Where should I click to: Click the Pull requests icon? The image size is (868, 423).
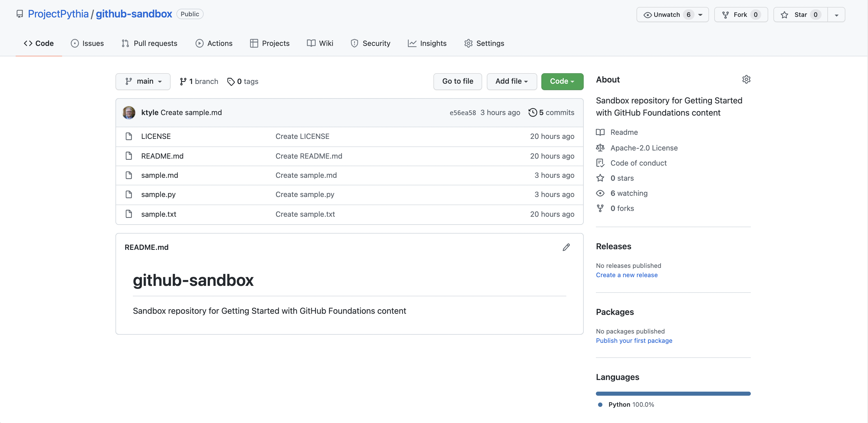point(124,43)
